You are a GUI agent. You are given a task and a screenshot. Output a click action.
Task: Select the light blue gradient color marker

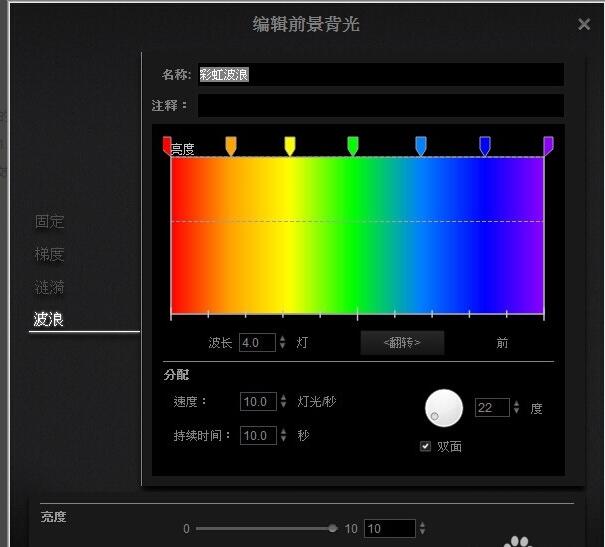[421, 146]
